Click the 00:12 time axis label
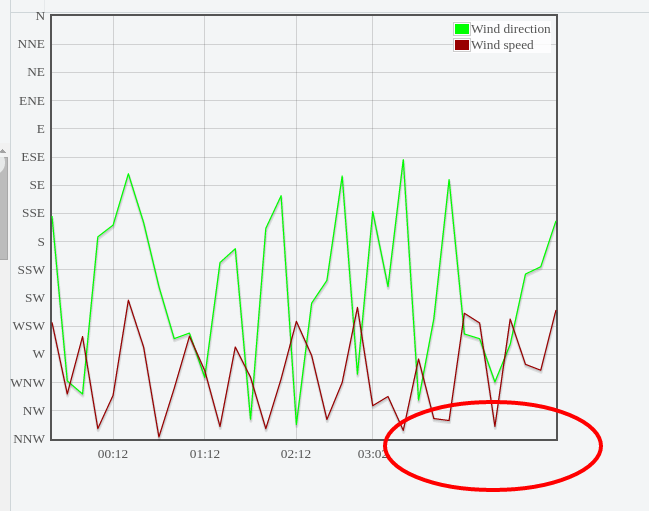Viewport: 649px width, 511px height. [x=113, y=454]
